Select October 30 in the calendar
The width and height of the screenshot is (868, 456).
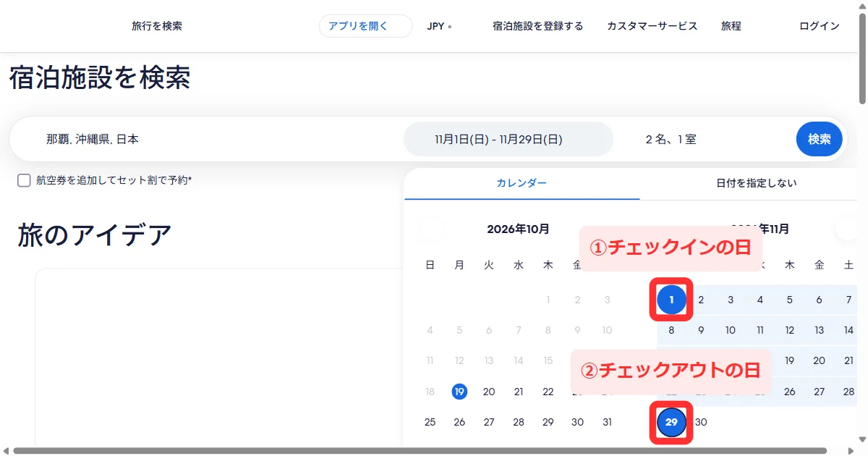click(577, 422)
